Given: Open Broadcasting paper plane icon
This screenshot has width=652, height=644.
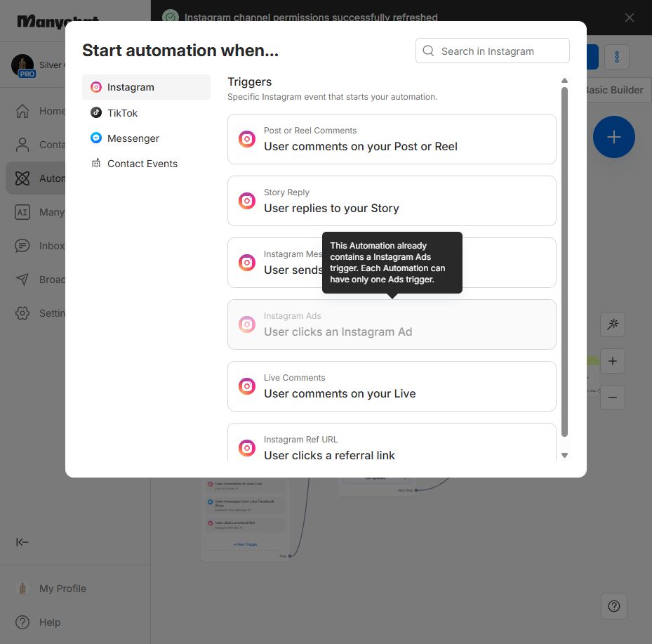Looking at the screenshot, I should click(x=22, y=280).
